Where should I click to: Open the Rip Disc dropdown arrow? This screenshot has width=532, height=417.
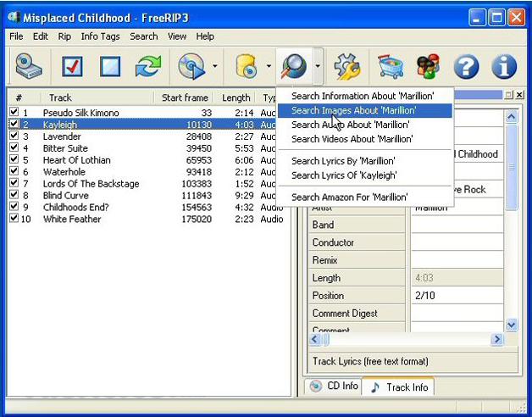click(215, 66)
